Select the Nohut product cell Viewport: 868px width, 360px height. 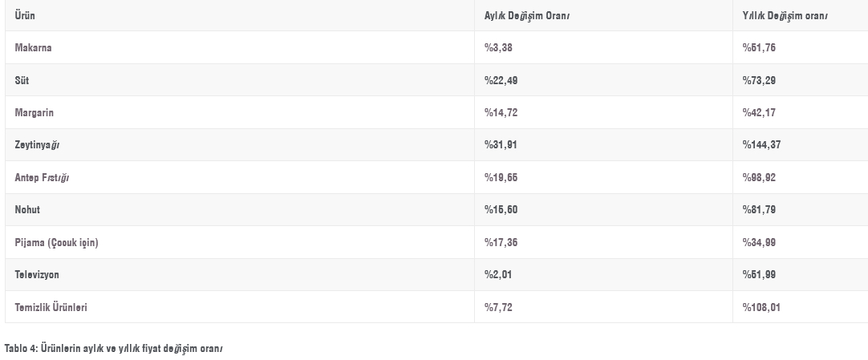pos(27,210)
